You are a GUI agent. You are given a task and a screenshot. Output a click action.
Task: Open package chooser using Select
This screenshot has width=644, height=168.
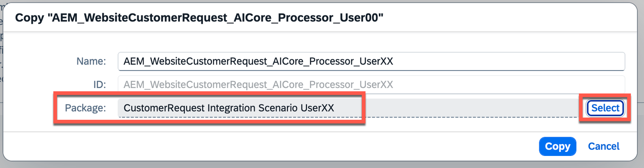pos(605,108)
